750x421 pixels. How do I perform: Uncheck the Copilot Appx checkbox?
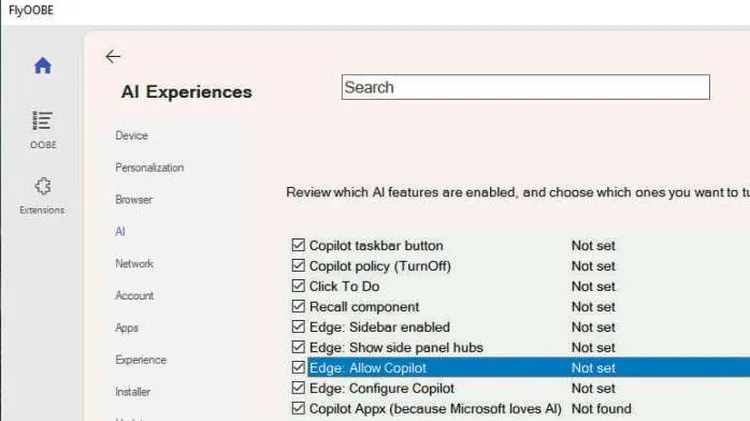tap(298, 408)
